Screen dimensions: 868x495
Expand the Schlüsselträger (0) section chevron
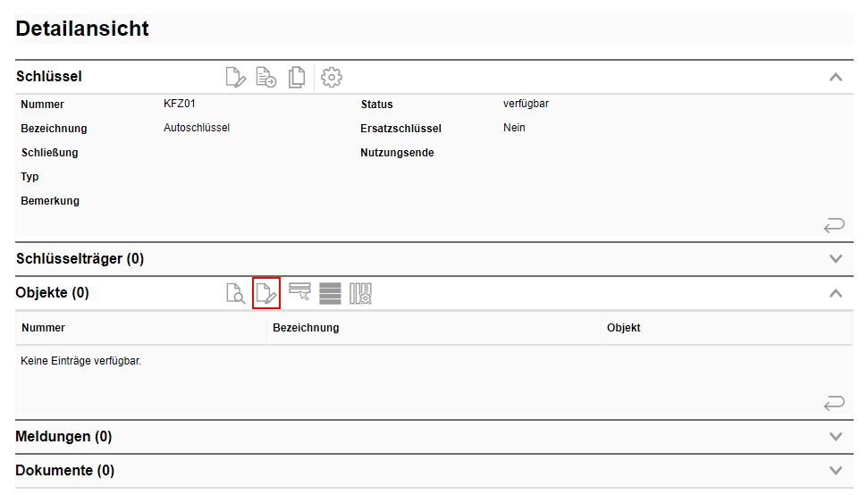836,259
